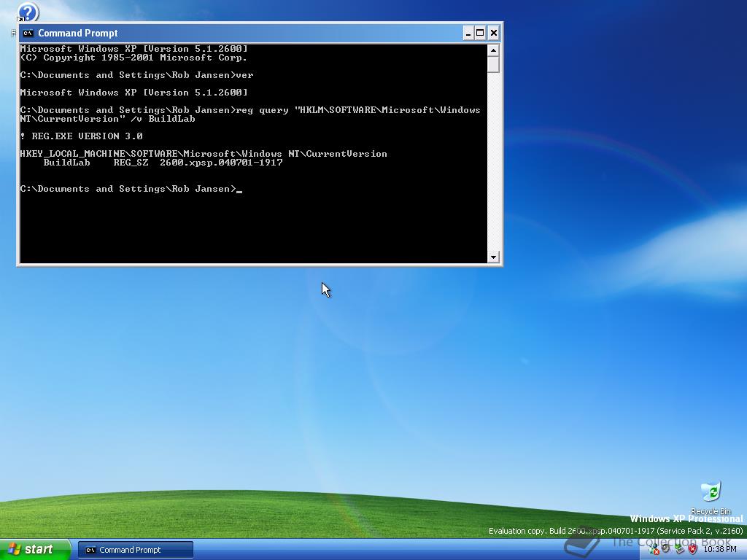Click the Windows Messenger tray icon
This screenshot has width=747, height=560.
(654, 549)
